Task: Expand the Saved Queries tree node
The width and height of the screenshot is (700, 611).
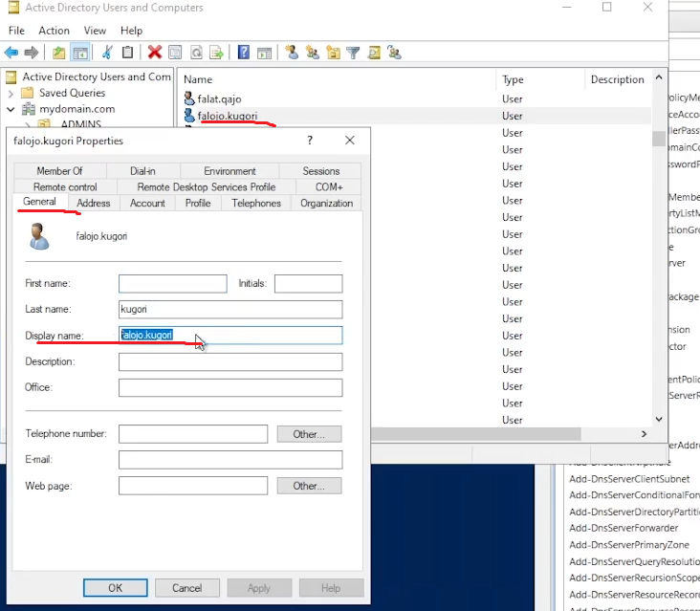Action: click(11, 94)
